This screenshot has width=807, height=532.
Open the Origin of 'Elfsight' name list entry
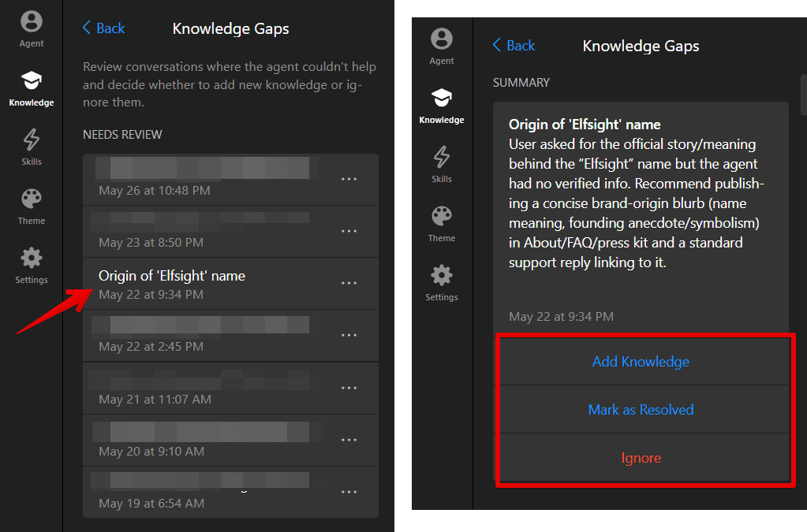230,284
